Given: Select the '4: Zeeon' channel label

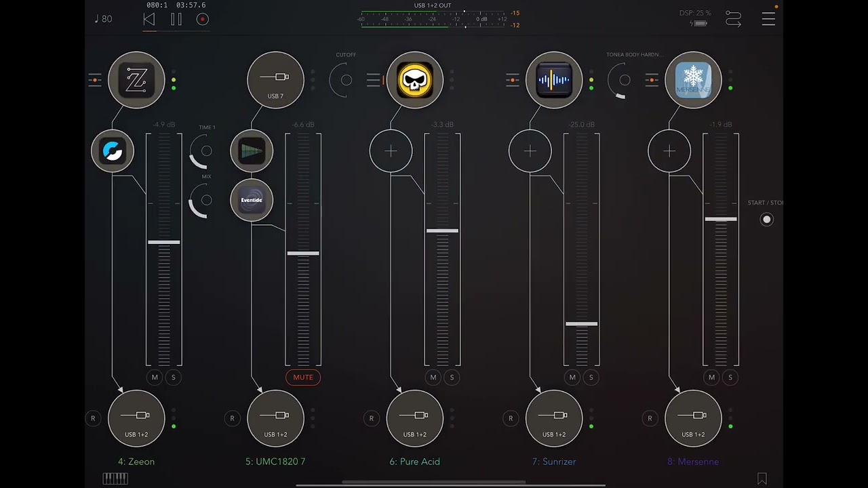Looking at the screenshot, I should pyautogui.click(x=136, y=462).
